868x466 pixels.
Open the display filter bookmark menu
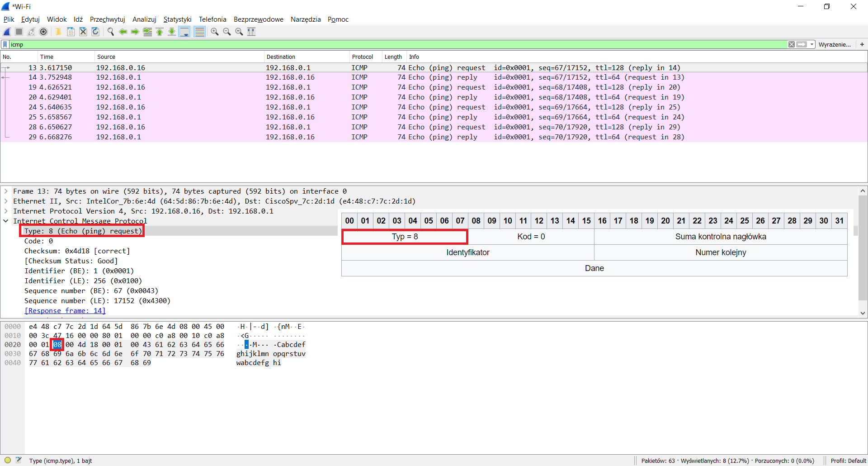point(5,44)
